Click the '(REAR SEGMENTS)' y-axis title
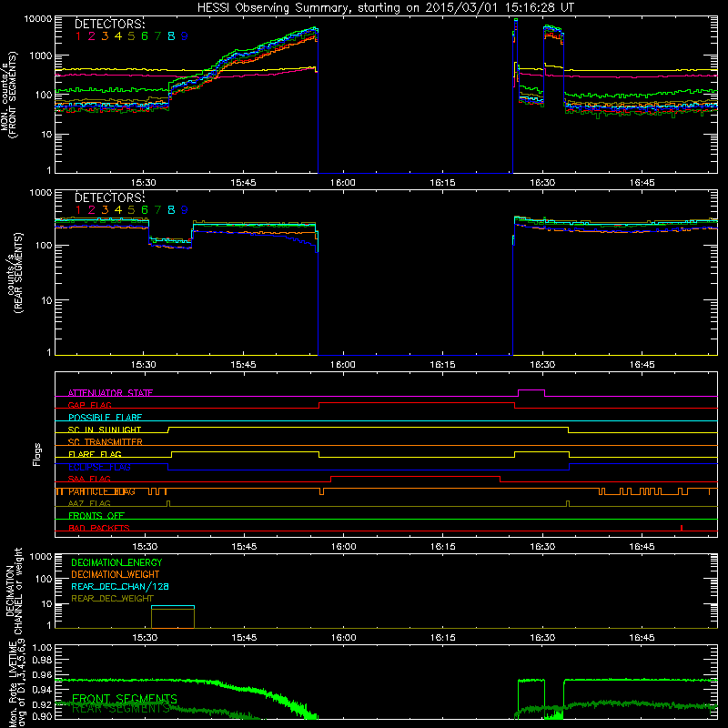 18,272
